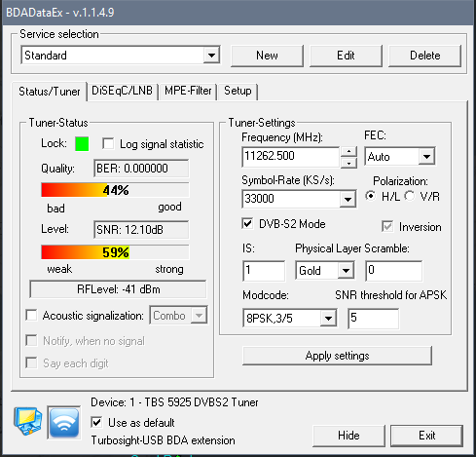The height and width of the screenshot is (457, 476).
Task: Decrease frequency with the down spinner arrow
Action: [349, 163]
